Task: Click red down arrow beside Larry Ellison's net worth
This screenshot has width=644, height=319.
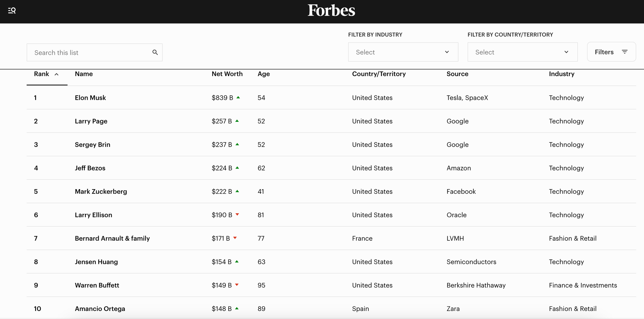Action: pos(237,215)
